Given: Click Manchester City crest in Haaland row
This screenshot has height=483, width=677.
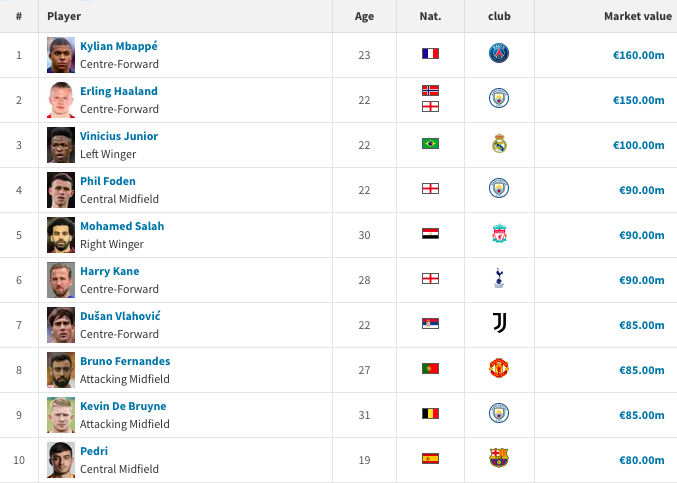Looking at the screenshot, I should coord(499,98).
